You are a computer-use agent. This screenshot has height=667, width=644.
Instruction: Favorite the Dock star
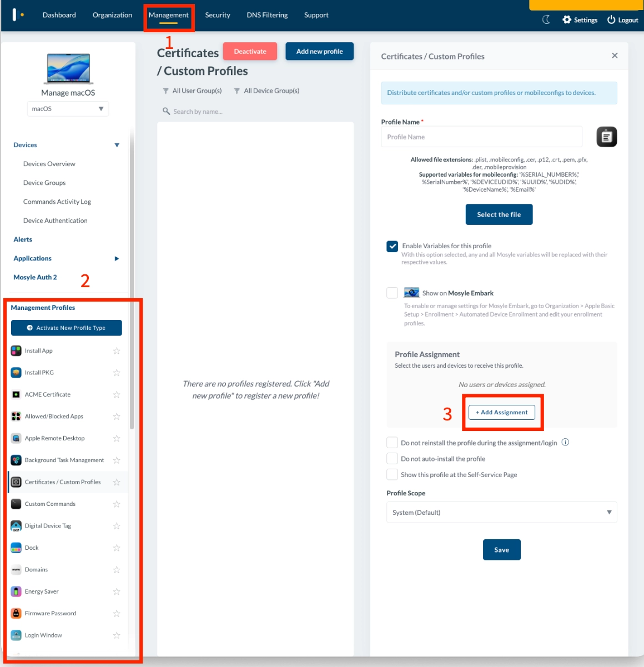point(117,548)
